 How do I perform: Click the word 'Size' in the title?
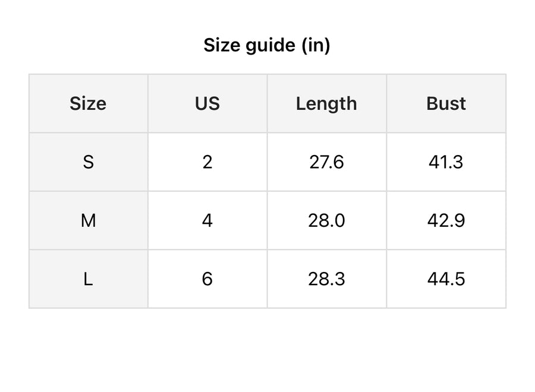pyautogui.click(x=221, y=45)
